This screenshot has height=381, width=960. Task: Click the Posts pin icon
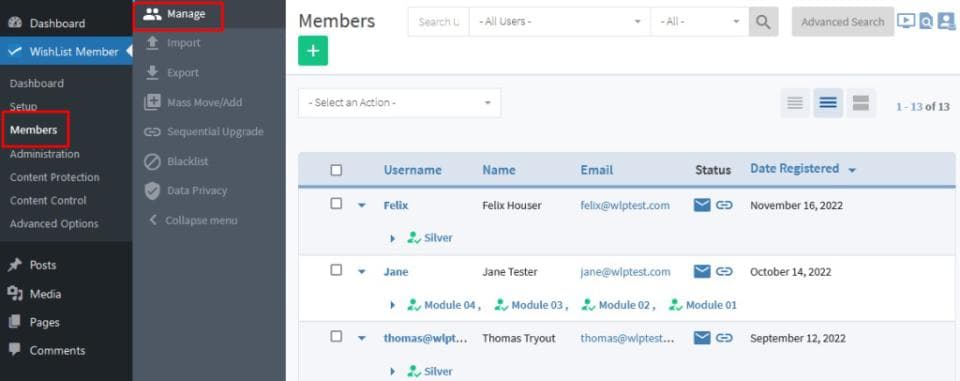pyautogui.click(x=15, y=265)
